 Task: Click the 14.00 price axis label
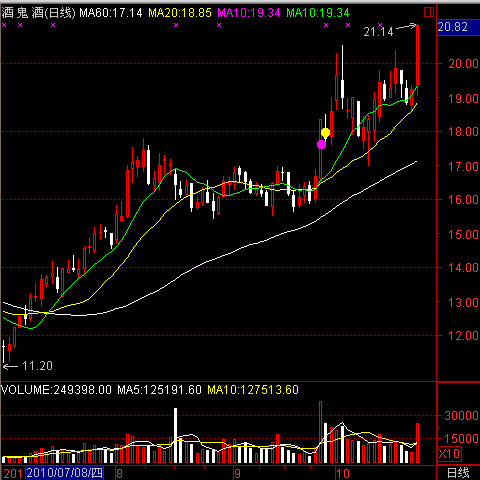463,268
